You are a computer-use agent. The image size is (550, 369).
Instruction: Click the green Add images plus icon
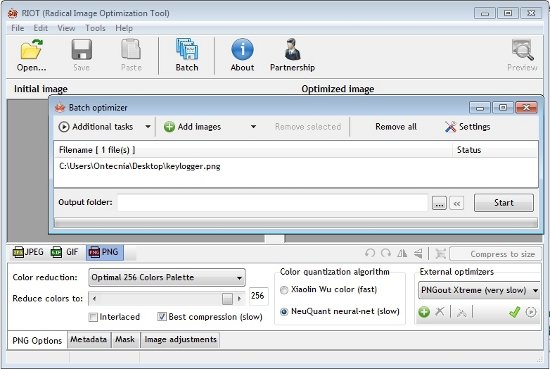(x=169, y=127)
